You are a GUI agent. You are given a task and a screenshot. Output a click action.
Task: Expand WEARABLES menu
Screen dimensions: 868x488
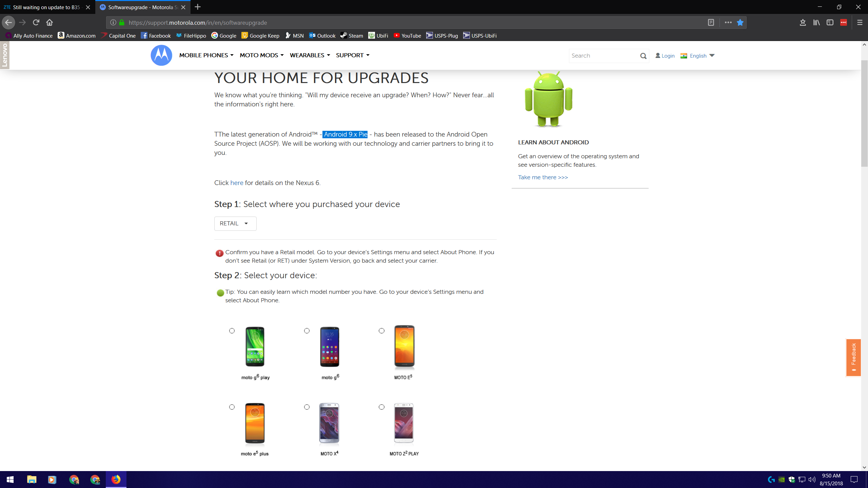(x=310, y=55)
